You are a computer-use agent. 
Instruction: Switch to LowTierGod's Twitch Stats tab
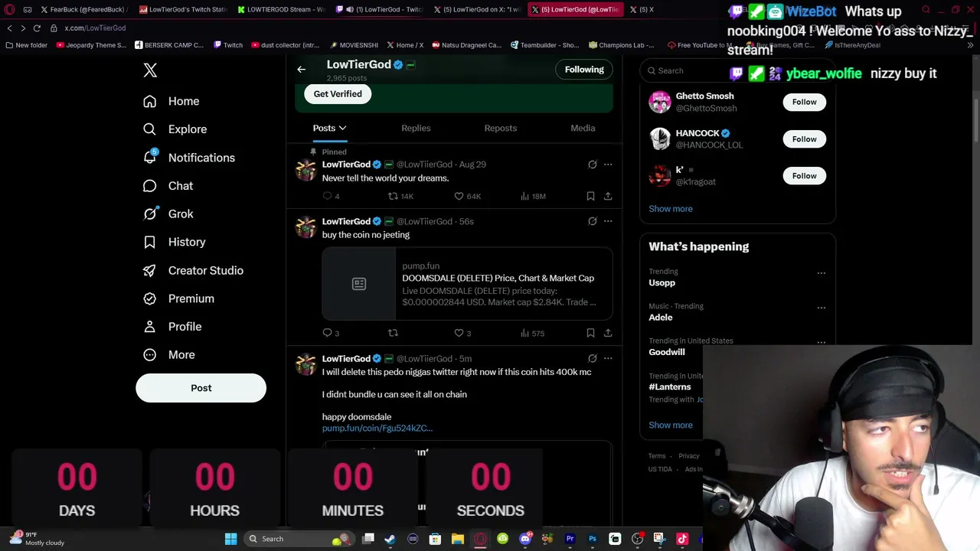[184, 10]
